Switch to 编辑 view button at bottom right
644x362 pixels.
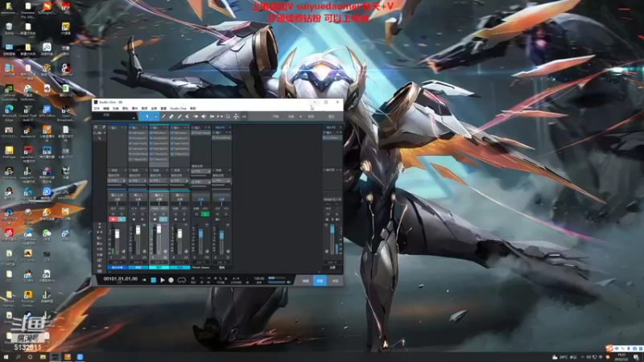(306, 281)
